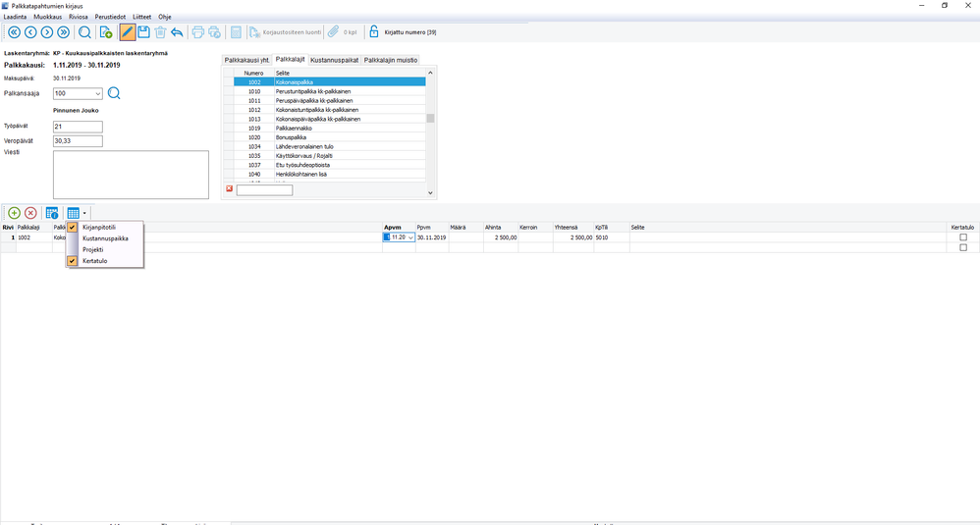Open the Palkansaaja combo box
Screen dimensions: 980x525
pos(78,93)
